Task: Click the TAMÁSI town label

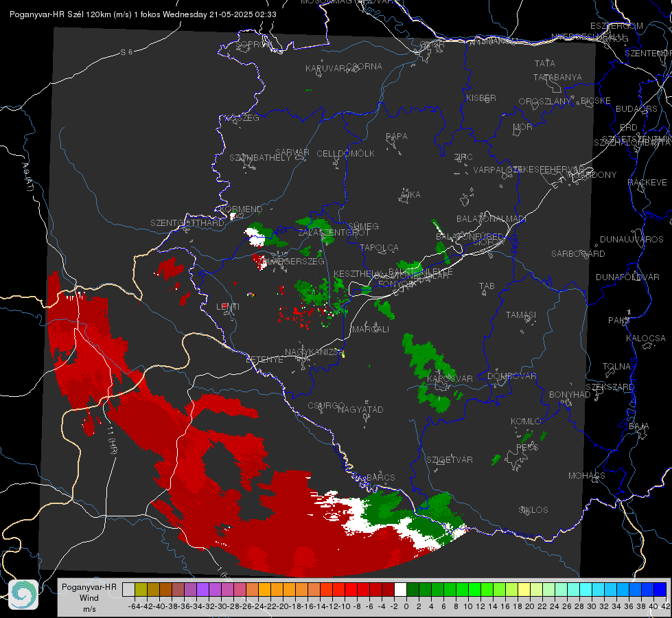Action: tap(521, 315)
